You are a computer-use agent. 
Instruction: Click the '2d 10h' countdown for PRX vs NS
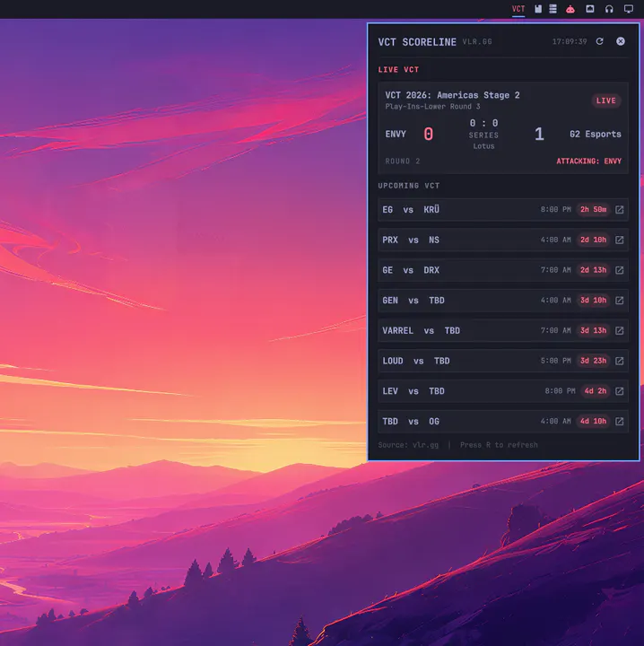point(594,240)
